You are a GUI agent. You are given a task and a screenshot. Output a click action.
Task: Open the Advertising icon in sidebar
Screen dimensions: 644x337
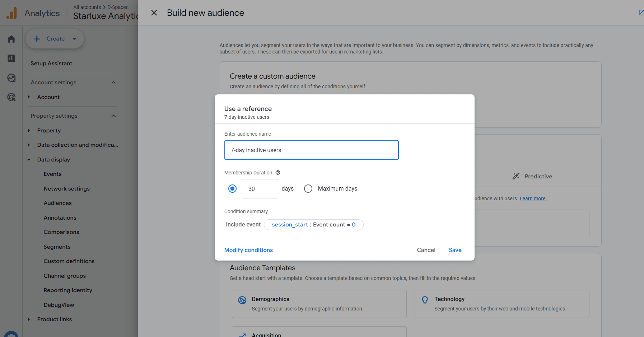click(11, 97)
